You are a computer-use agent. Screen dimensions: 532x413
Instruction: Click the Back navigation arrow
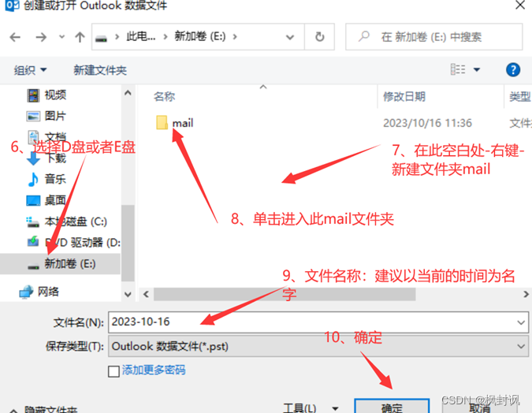(15, 37)
